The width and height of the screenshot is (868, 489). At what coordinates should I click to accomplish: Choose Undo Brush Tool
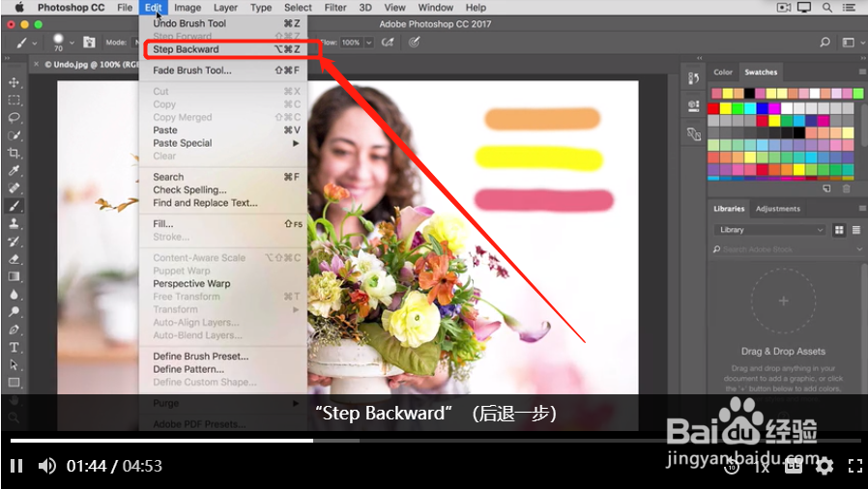coord(223,23)
